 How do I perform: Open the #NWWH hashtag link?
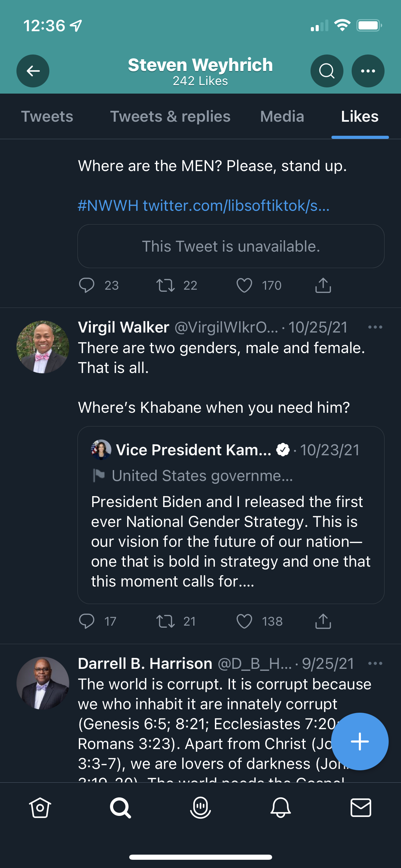[108, 206]
